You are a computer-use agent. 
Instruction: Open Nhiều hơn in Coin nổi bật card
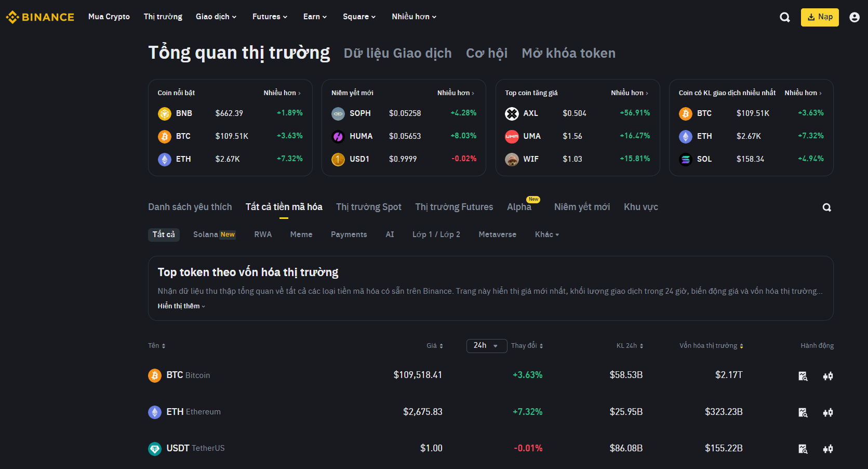tap(282, 93)
